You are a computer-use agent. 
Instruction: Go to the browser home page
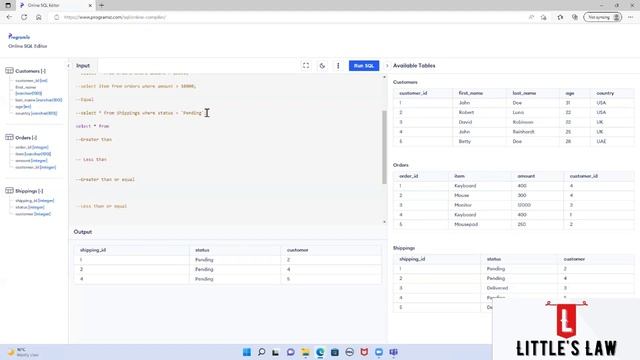click(x=38, y=17)
